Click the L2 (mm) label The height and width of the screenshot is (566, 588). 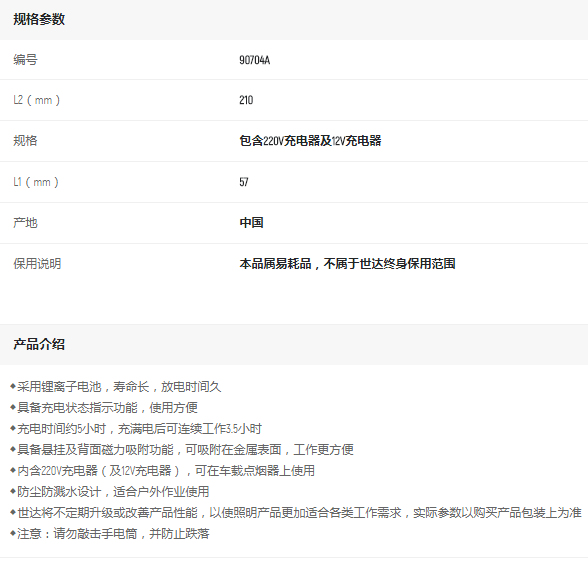(x=36, y=100)
